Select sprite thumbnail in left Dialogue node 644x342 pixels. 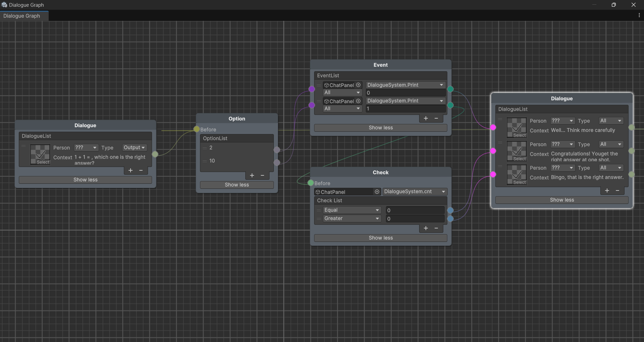tap(40, 155)
